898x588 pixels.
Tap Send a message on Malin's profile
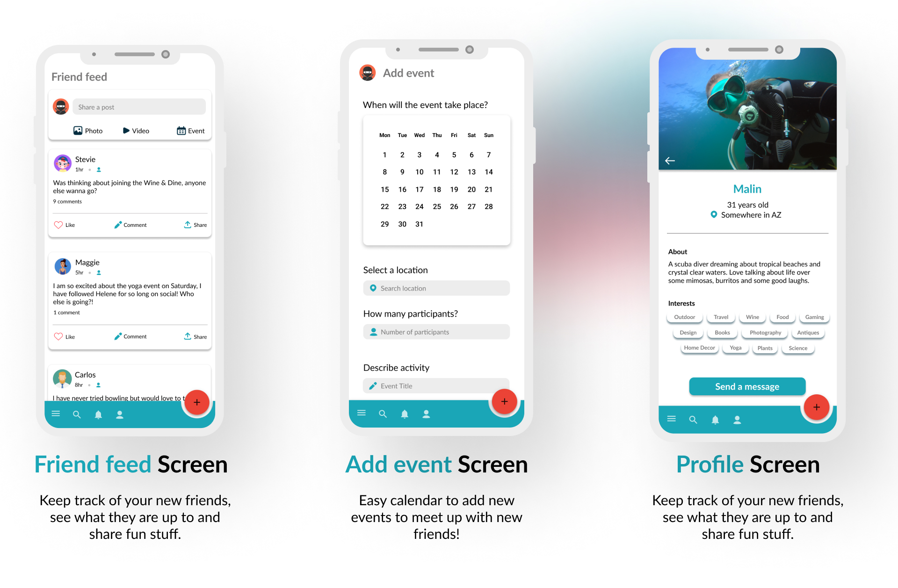coord(748,386)
